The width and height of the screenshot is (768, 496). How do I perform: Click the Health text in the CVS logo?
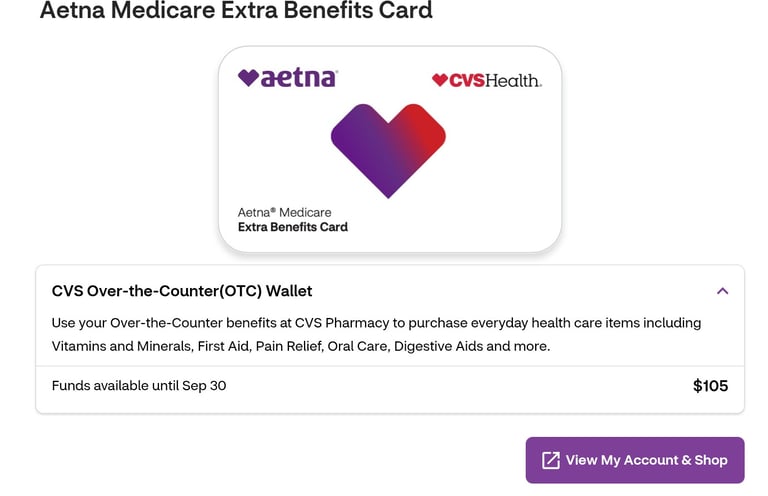click(x=513, y=80)
